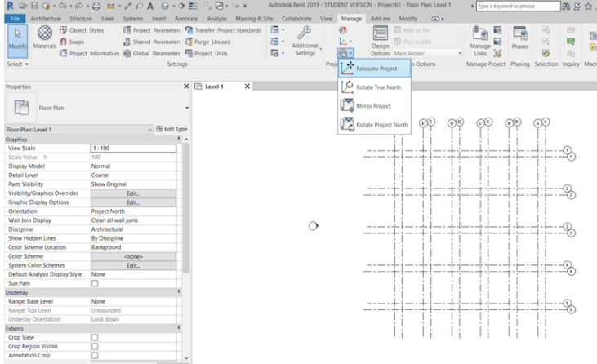Click the Print icon in quick access toolbar
The height and width of the screenshot is (364, 597).
click(96, 6)
